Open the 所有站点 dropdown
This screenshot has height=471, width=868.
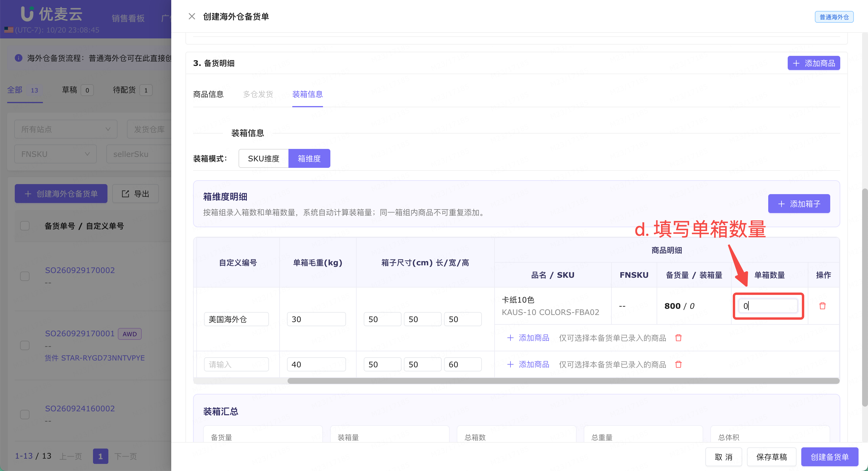[66, 129]
